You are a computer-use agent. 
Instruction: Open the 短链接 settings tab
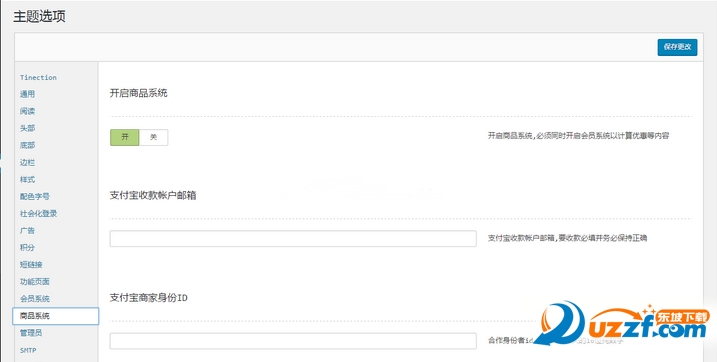pos(31,265)
